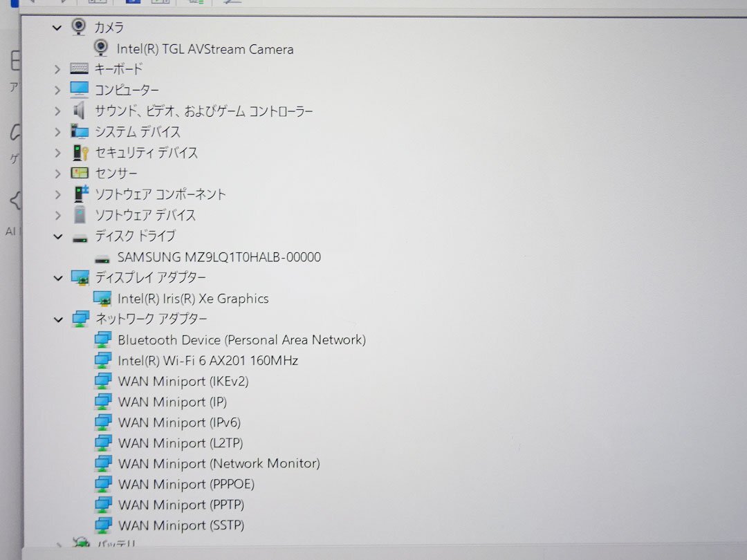Select WAN Miniport (L2TP) text

tap(181, 443)
